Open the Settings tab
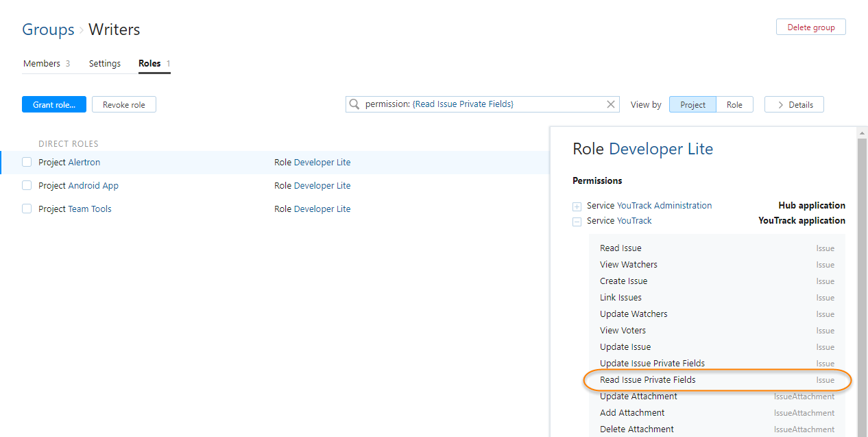This screenshot has width=868, height=437. pyautogui.click(x=105, y=64)
